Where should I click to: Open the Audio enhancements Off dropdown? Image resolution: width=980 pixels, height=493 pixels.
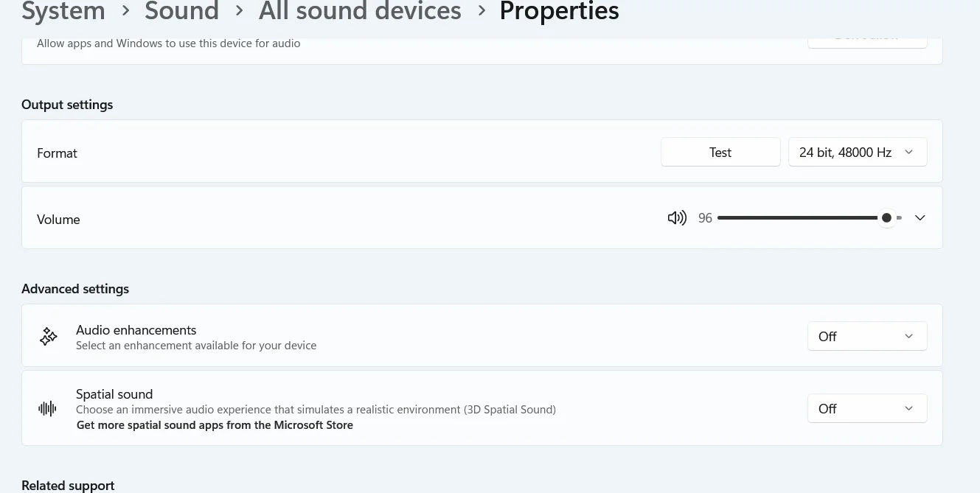point(866,337)
